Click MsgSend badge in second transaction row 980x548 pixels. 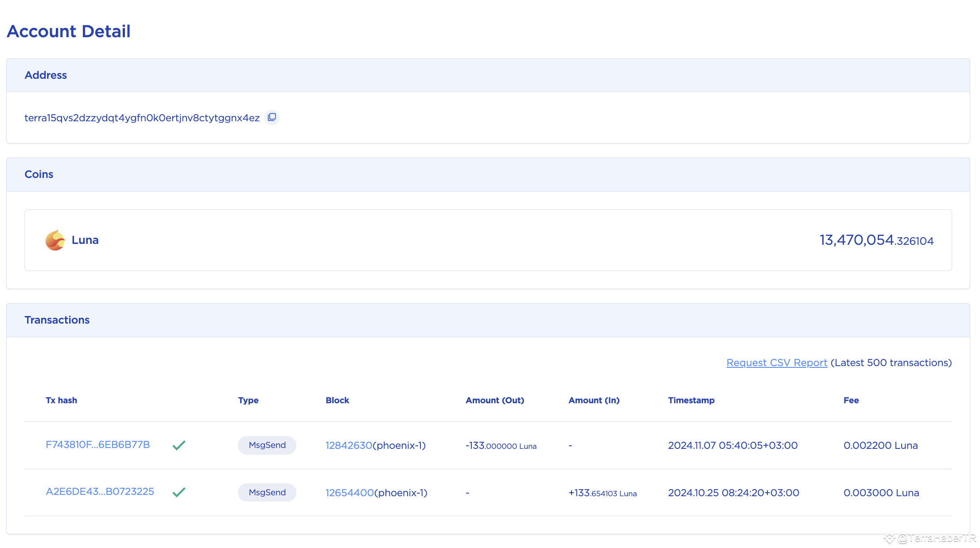pyautogui.click(x=267, y=492)
